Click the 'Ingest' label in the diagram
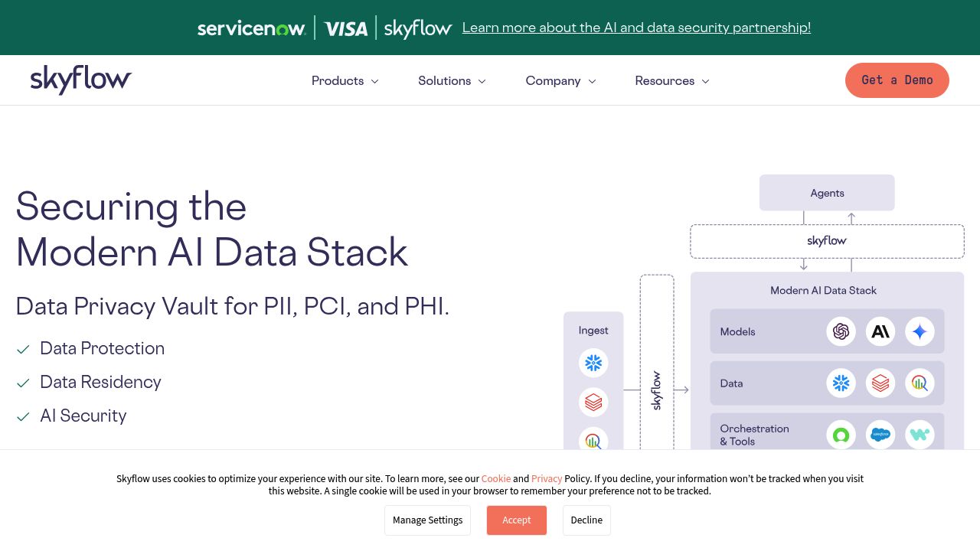 pyautogui.click(x=593, y=331)
